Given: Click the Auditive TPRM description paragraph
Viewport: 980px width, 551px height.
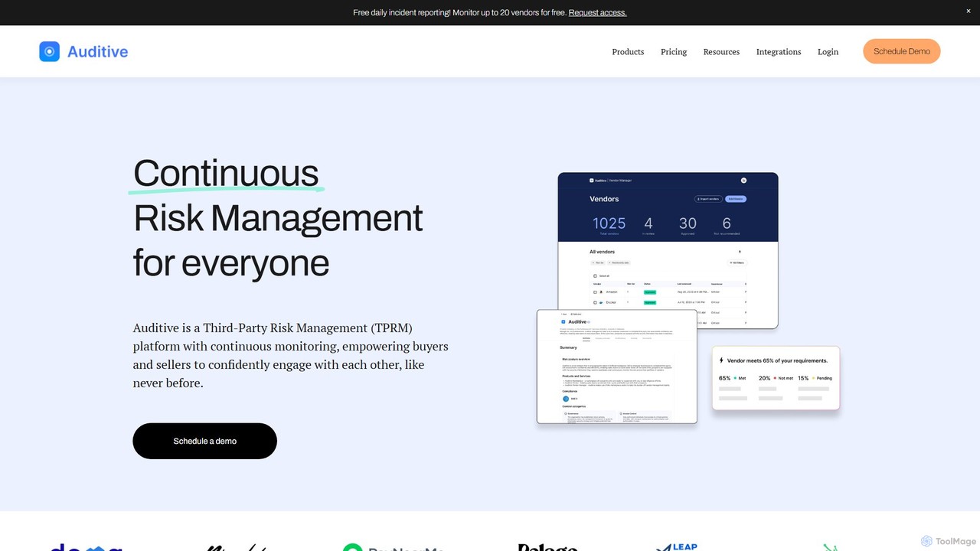Looking at the screenshot, I should point(291,355).
